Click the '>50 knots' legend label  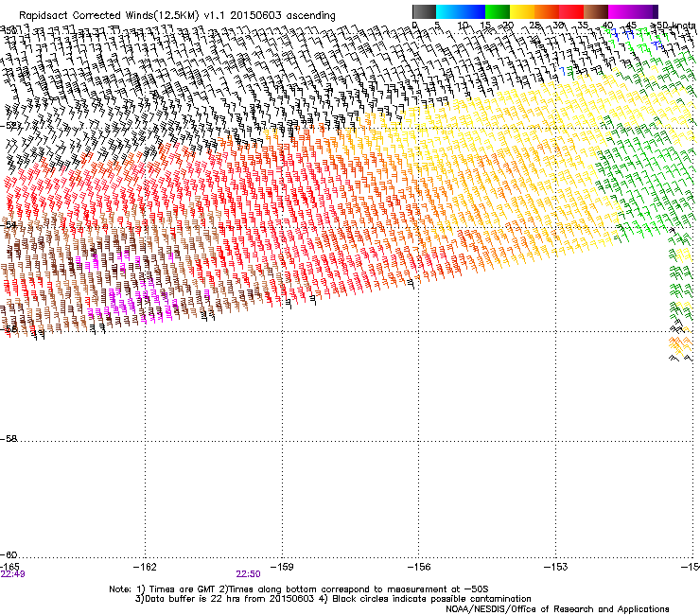(x=673, y=26)
